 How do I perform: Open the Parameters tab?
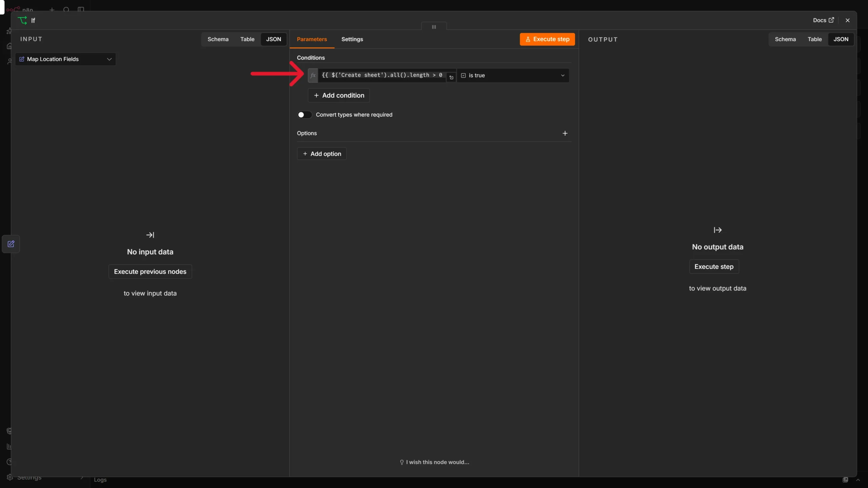click(x=312, y=39)
